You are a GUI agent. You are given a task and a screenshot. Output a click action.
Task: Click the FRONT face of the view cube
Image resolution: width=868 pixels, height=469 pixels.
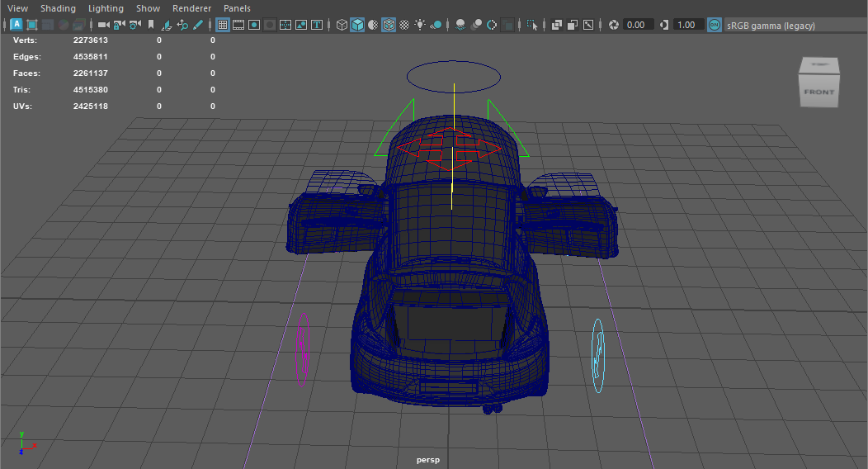pyautogui.click(x=818, y=92)
